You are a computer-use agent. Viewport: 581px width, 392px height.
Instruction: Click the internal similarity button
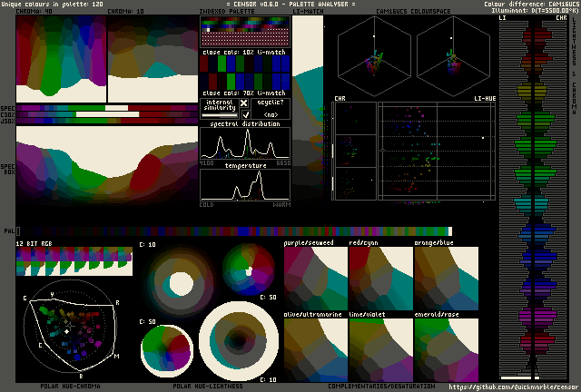pyautogui.click(x=219, y=108)
